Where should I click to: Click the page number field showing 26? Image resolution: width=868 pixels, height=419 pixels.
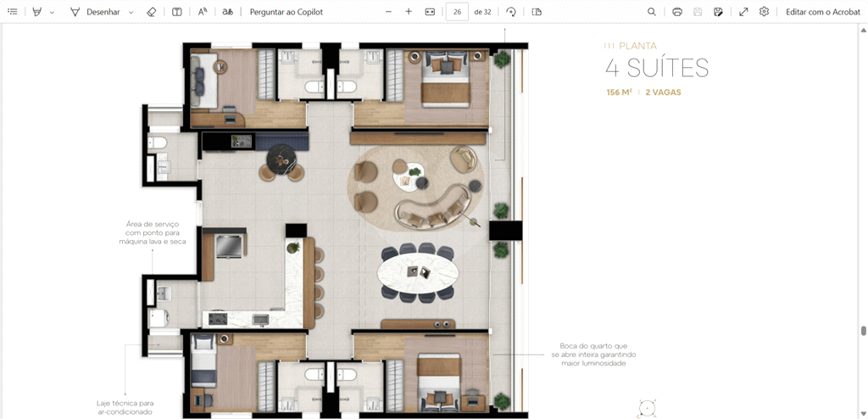click(457, 12)
